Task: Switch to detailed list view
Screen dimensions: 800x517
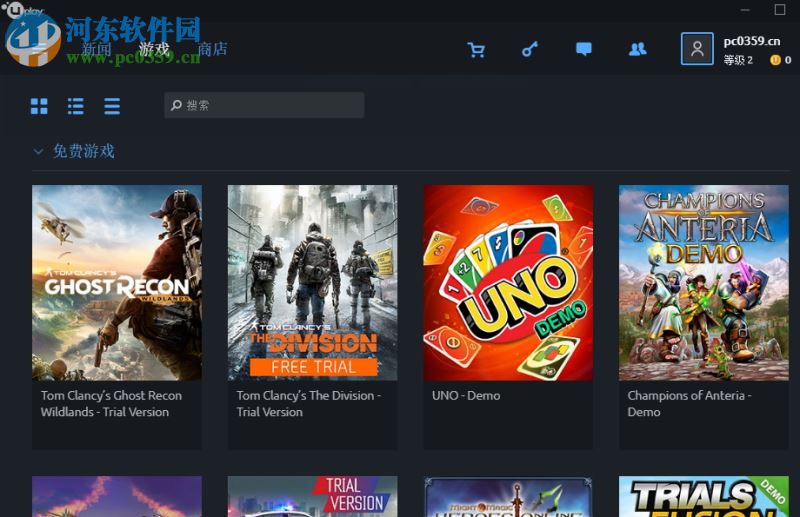Action: tap(76, 106)
